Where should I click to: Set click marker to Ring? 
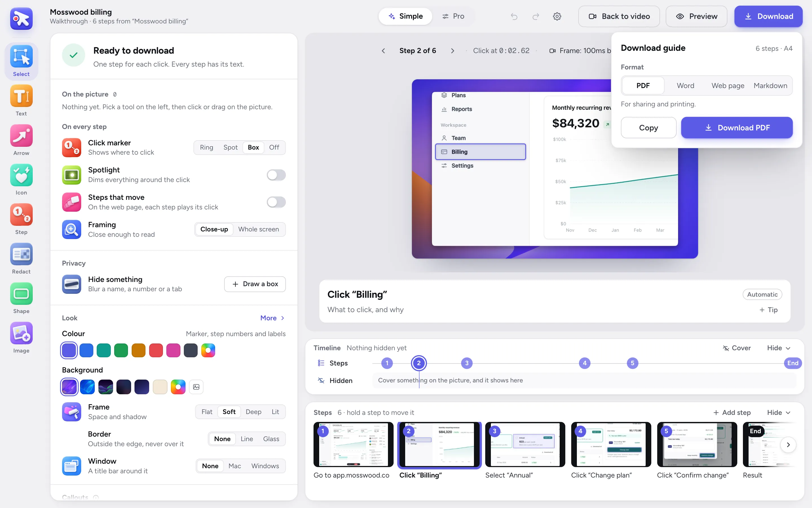(206, 147)
